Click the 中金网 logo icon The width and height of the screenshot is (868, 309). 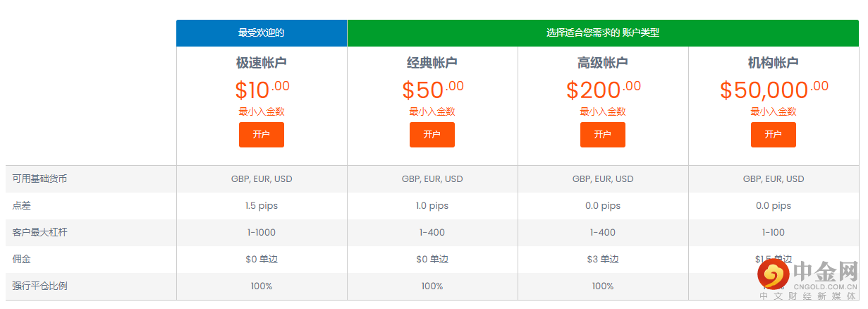(772, 275)
